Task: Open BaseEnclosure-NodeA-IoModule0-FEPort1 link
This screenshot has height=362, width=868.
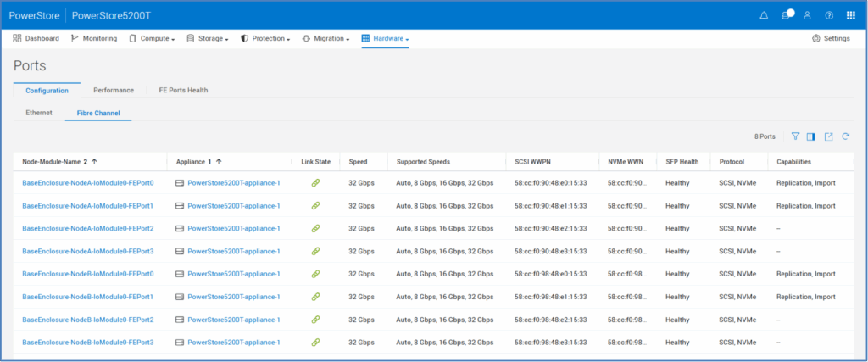Action: (x=88, y=206)
